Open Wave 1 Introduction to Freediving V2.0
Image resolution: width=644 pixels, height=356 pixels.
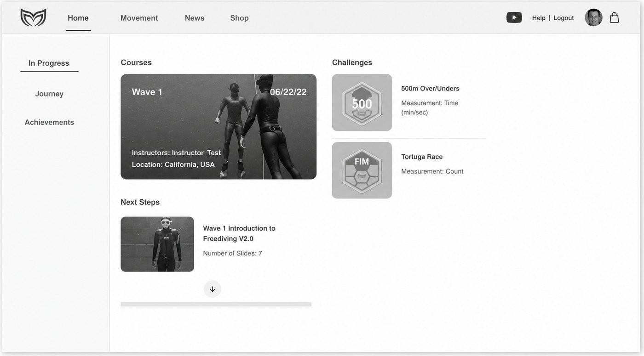tap(239, 233)
